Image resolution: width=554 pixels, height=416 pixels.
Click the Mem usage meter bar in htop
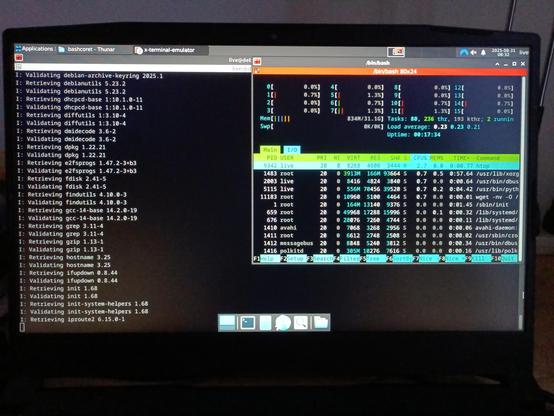322,119
